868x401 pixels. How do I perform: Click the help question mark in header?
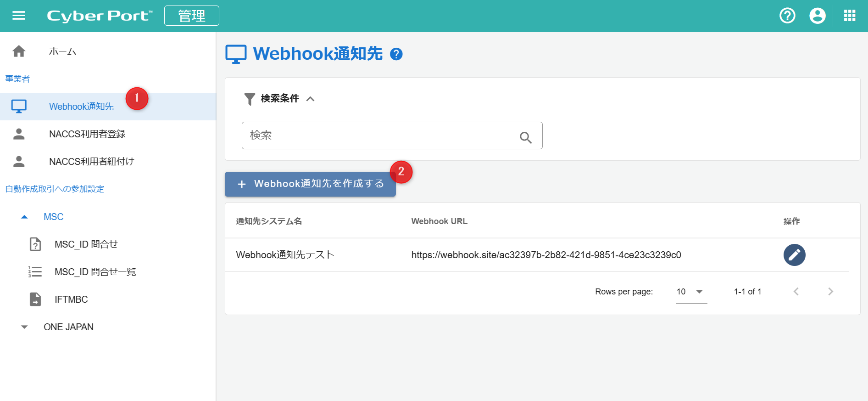click(x=787, y=16)
